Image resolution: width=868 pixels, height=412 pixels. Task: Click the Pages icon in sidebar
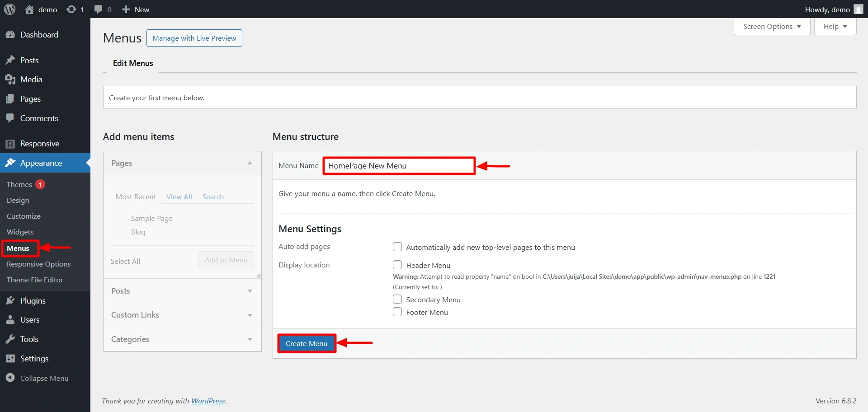coord(10,98)
